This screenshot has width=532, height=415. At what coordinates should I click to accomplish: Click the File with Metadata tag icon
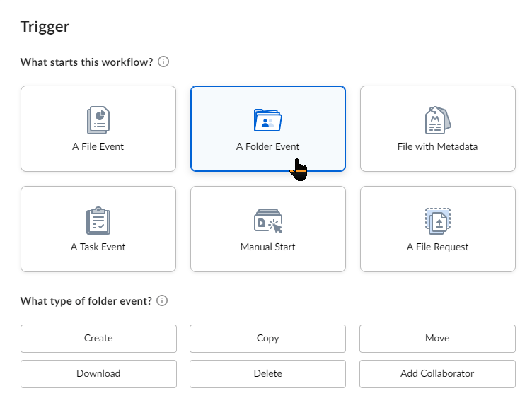[438, 120]
